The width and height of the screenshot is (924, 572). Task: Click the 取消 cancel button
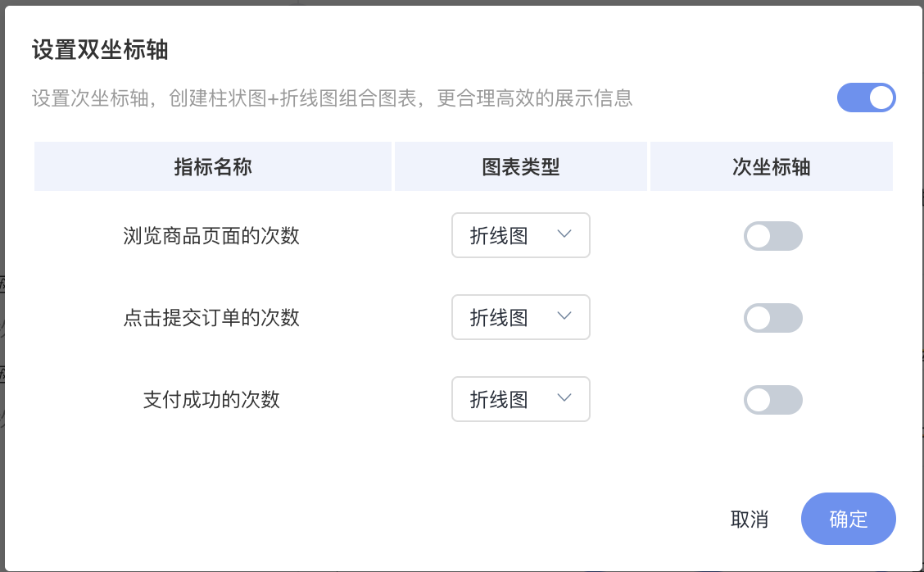pos(750,520)
